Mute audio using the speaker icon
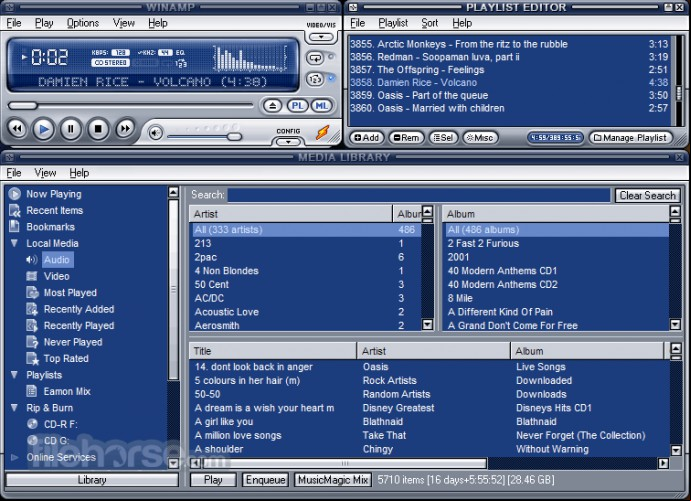The height and width of the screenshot is (501, 691). tap(155, 133)
